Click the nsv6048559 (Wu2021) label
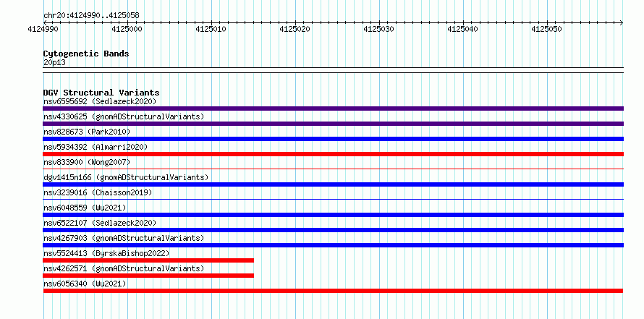Viewport: 644px width, 319px height. point(85,208)
